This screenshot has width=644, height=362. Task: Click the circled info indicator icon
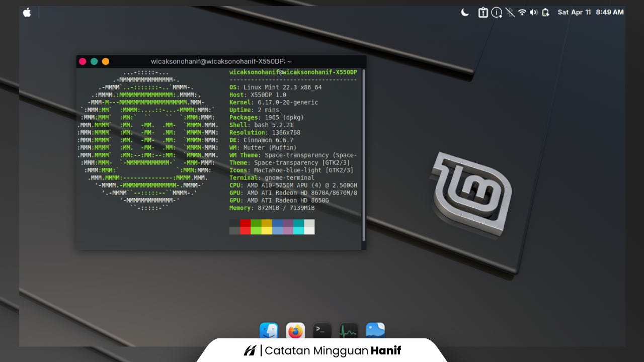[x=497, y=13]
